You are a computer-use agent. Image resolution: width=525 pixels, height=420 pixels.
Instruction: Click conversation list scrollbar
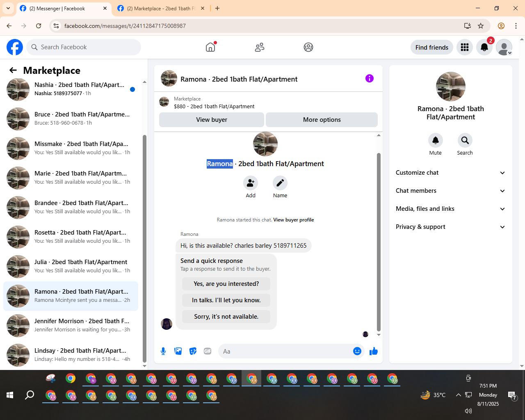[144, 248]
